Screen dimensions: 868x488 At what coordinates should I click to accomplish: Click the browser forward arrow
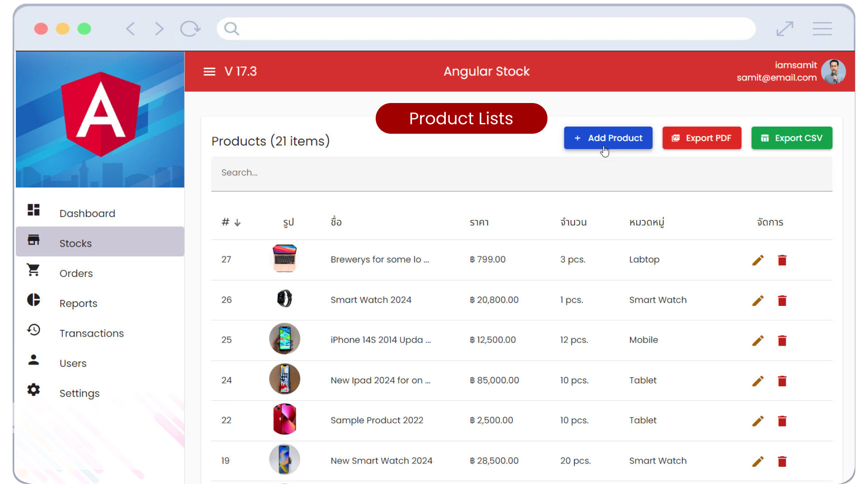click(159, 29)
